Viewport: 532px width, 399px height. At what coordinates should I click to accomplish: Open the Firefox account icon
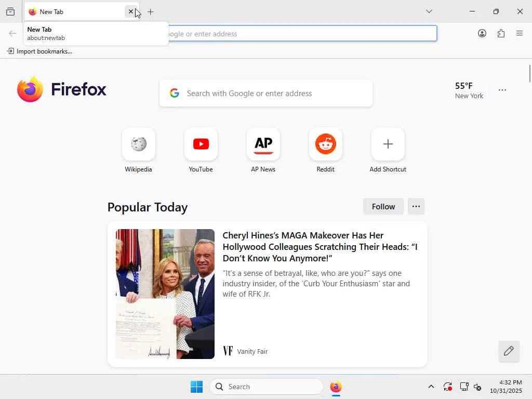482,33
